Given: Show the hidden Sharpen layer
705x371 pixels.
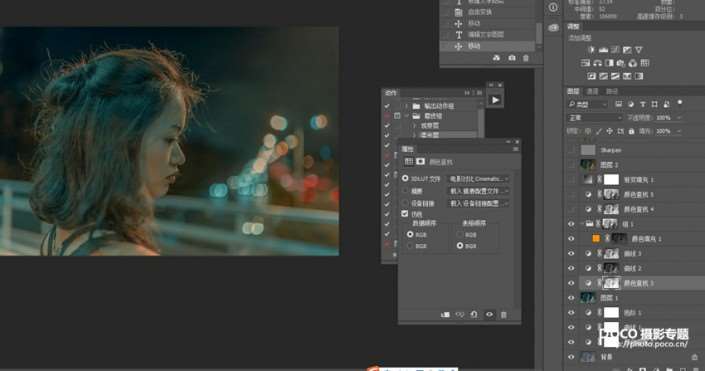Looking at the screenshot, I should tap(571, 150).
